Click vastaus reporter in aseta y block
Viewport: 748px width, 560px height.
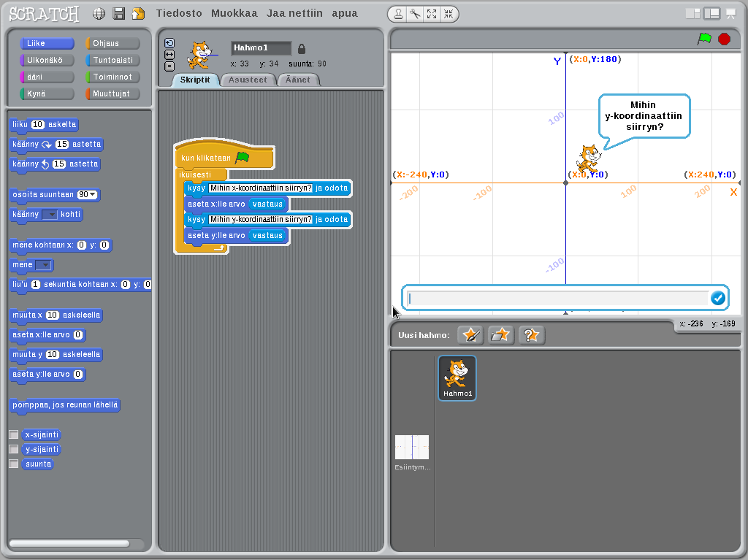(267, 235)
